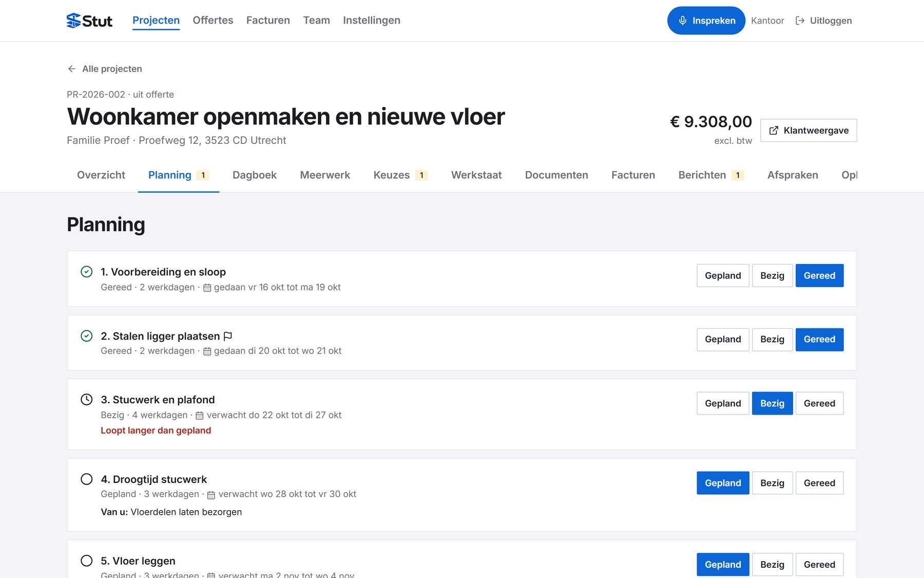Mark Vloer leggen as Gereed
This screenshot has width=924, height=578.
[819, 565]
